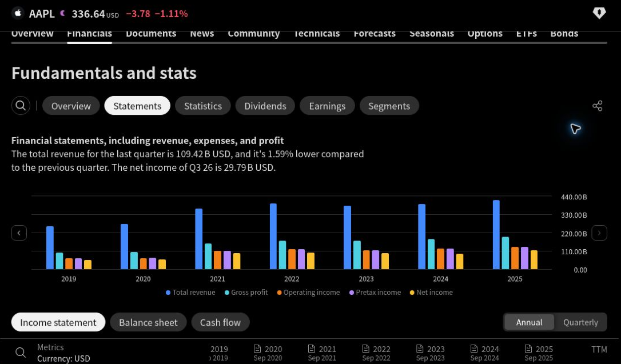Click the Fundamentals and stats heading

[104, 73]
